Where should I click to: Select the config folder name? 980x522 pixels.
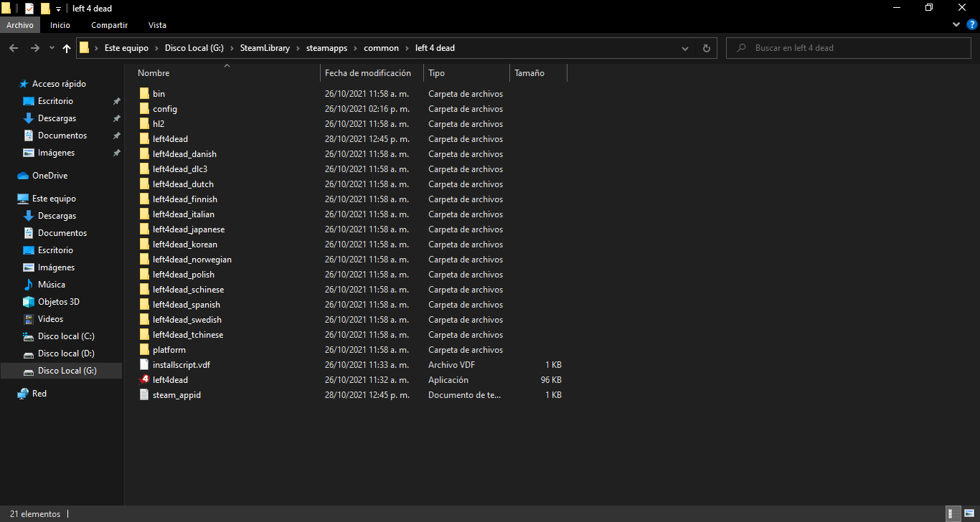tap(165, 109)
